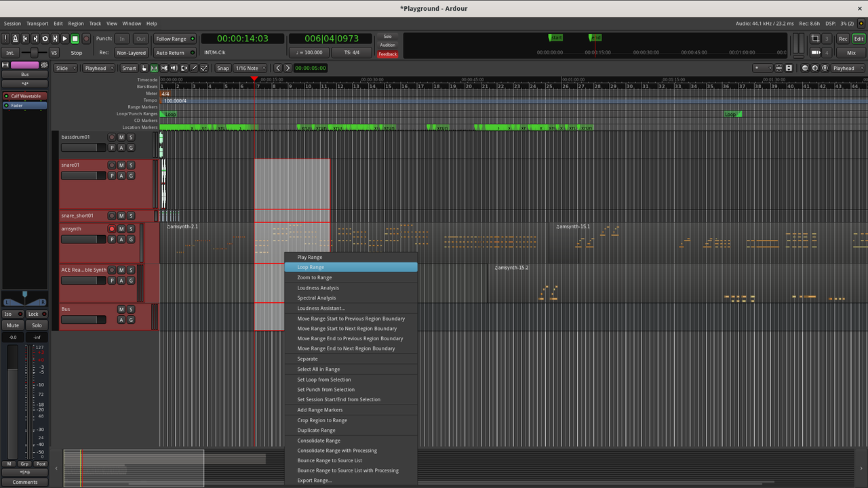Click the Iso button in mixer strip

pos(12,314)
